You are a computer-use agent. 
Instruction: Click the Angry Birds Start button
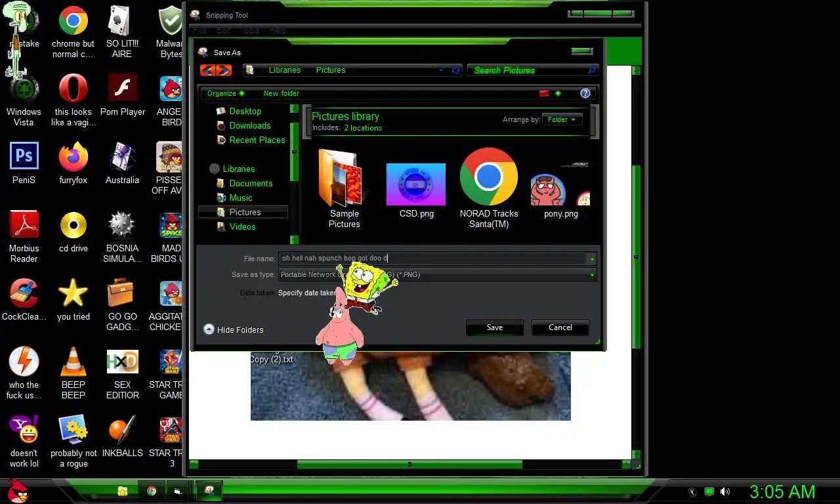[18, 491]
